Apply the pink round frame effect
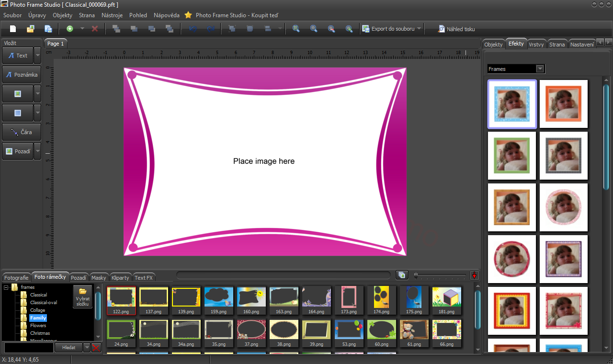 564,207
